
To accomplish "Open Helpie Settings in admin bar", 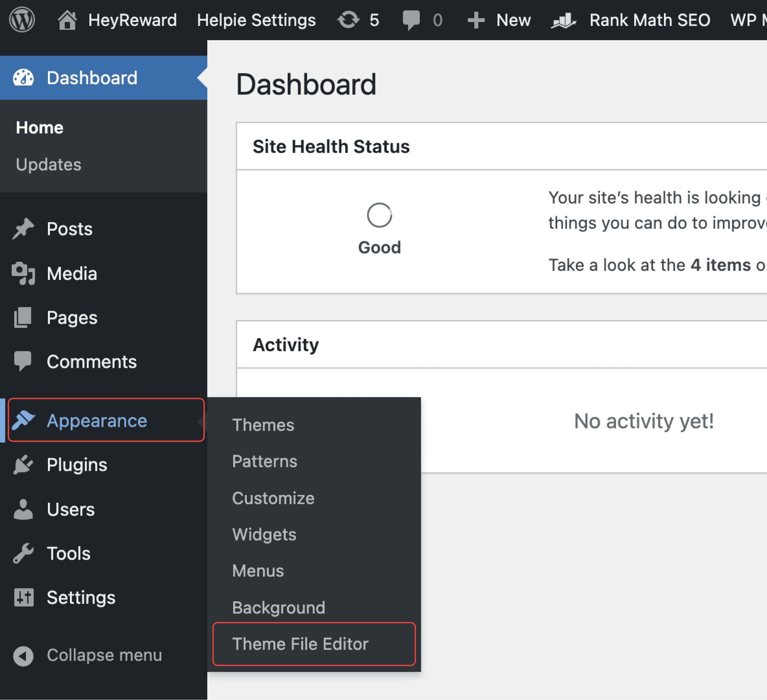I will tap(256, 20).
